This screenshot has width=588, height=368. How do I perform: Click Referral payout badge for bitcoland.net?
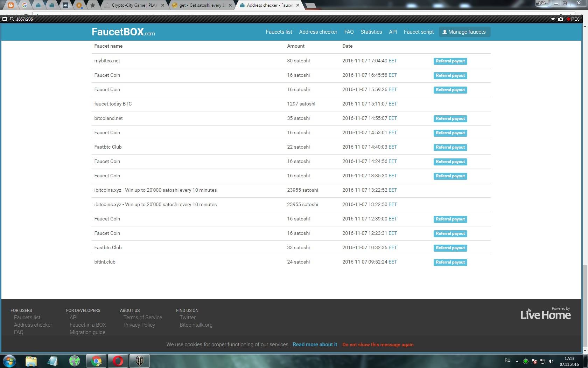click(450, 118)
